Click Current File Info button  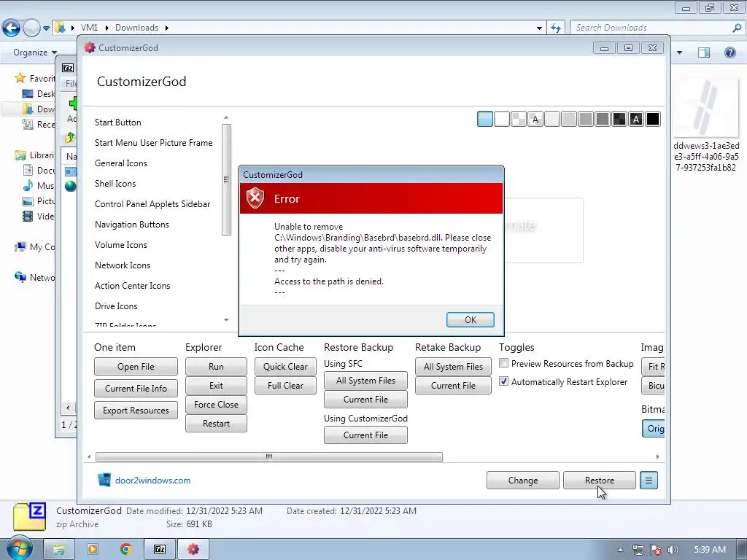(136, 389)
